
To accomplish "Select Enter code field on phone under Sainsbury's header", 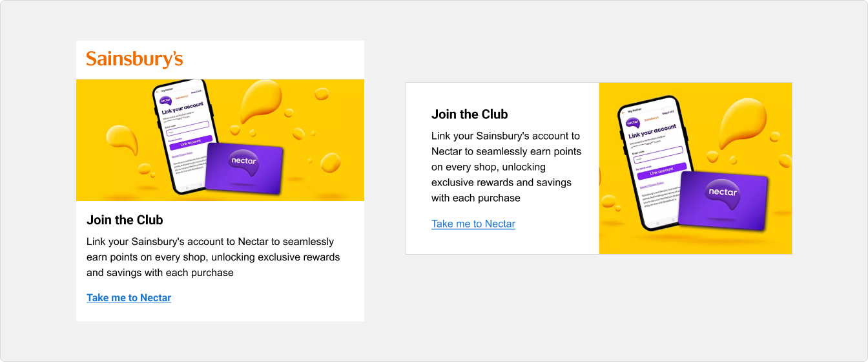I will (187, 127).
